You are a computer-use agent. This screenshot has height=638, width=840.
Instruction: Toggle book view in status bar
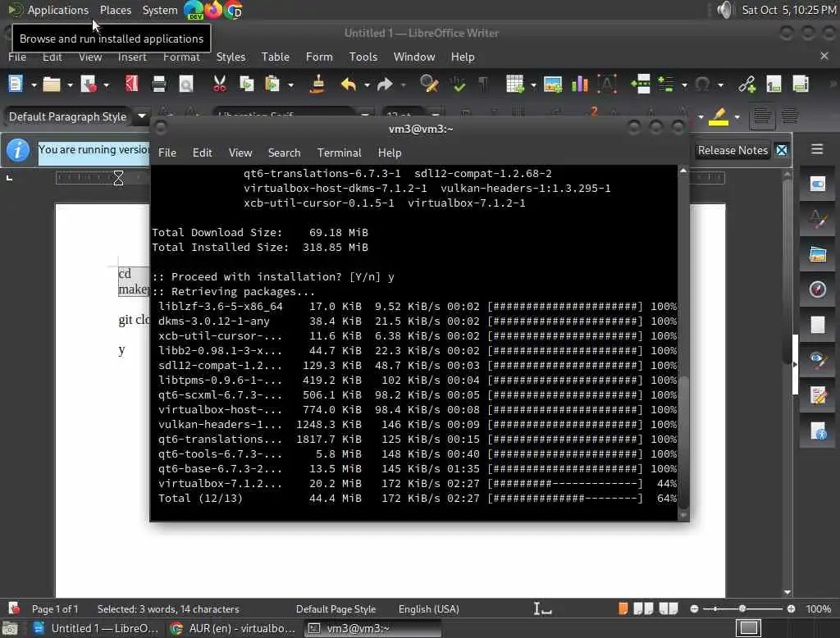pos(669,608)
